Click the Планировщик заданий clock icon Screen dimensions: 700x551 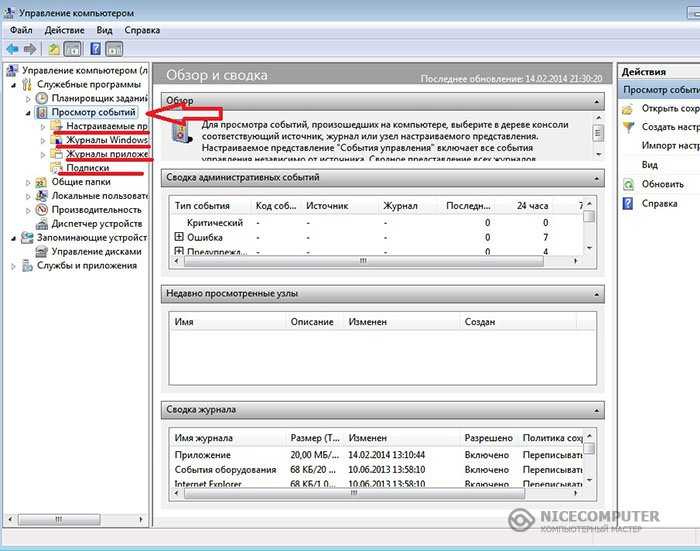42,98
